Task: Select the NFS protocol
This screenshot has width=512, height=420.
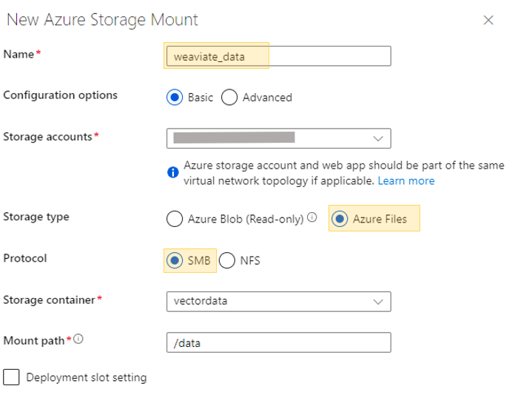Action: coord(227,260)
